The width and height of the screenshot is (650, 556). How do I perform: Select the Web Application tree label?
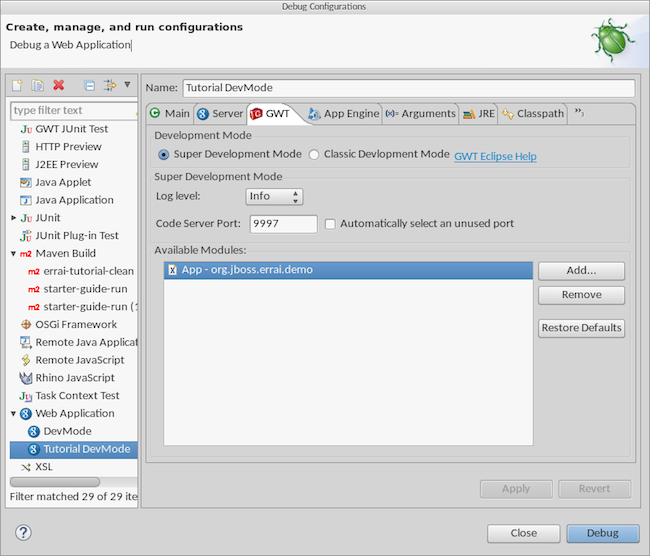click(x=75, y=413)
